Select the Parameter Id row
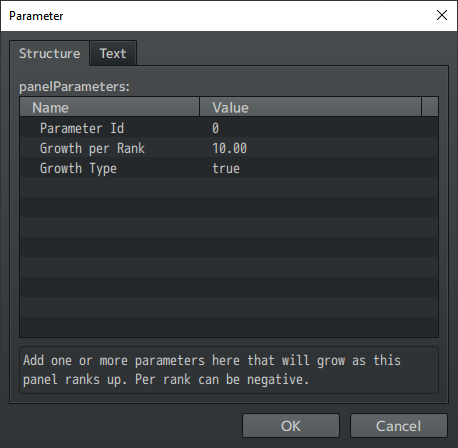The image size is (458, 448). [x=229, y=127]
